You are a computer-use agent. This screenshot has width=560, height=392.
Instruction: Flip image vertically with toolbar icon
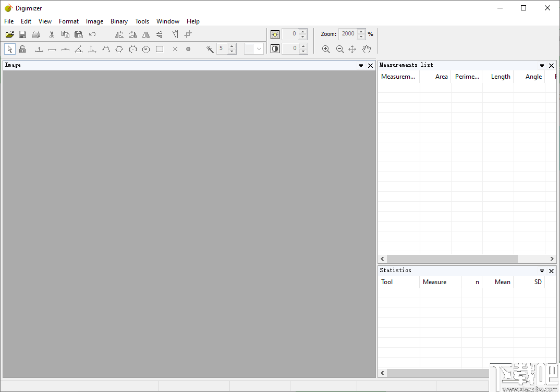coord(159,34)
